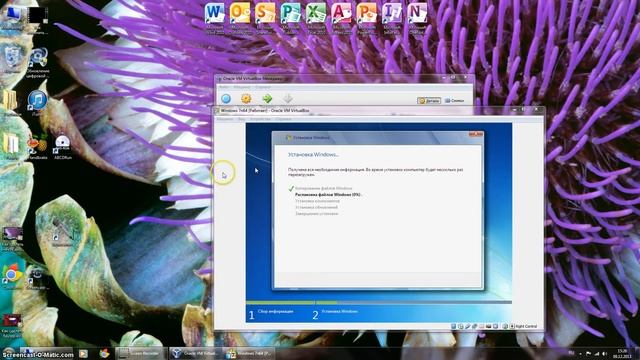The height and width of the screenshot is (360, 640).
Task: Click the RU language indicator in system tray
Action: point(571,353)
